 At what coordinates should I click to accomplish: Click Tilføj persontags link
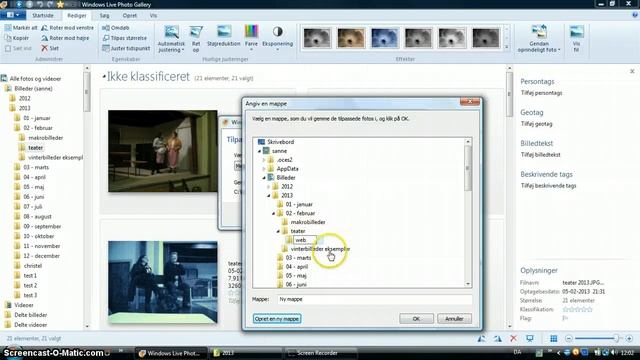[541, 93]
